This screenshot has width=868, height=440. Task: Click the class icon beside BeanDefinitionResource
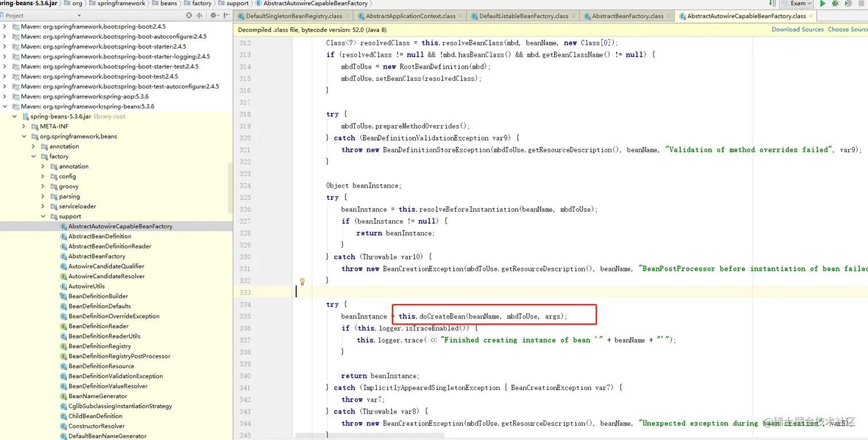(64, 367)
